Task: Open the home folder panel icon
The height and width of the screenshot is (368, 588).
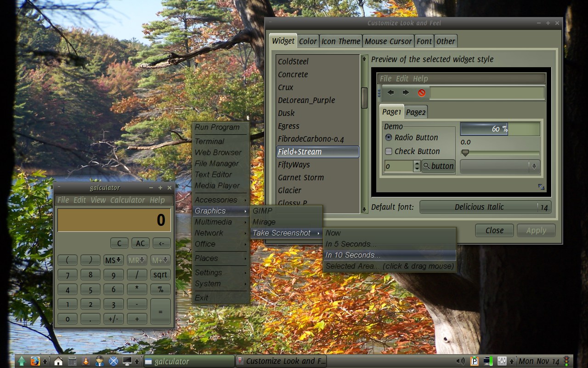Action: point(58,361)
